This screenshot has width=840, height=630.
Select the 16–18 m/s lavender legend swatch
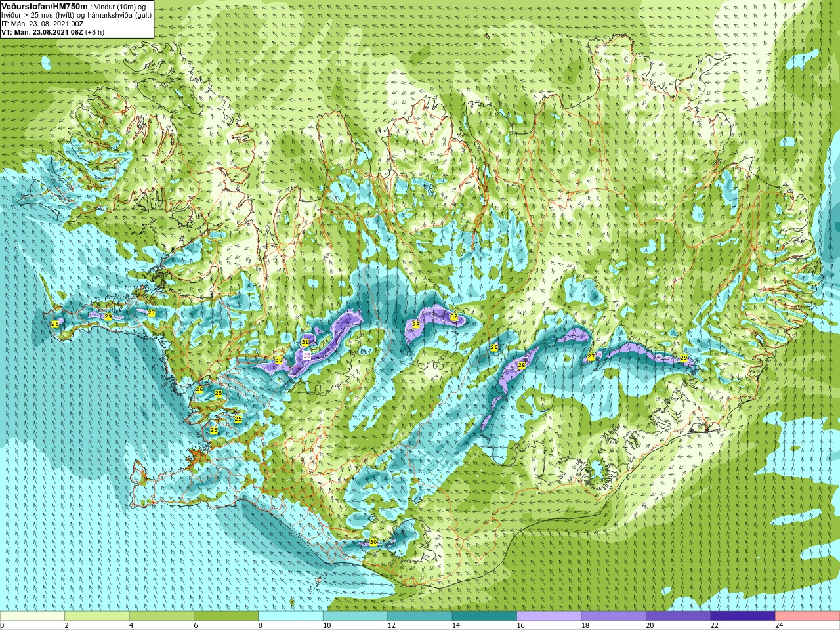click(549, 616)
